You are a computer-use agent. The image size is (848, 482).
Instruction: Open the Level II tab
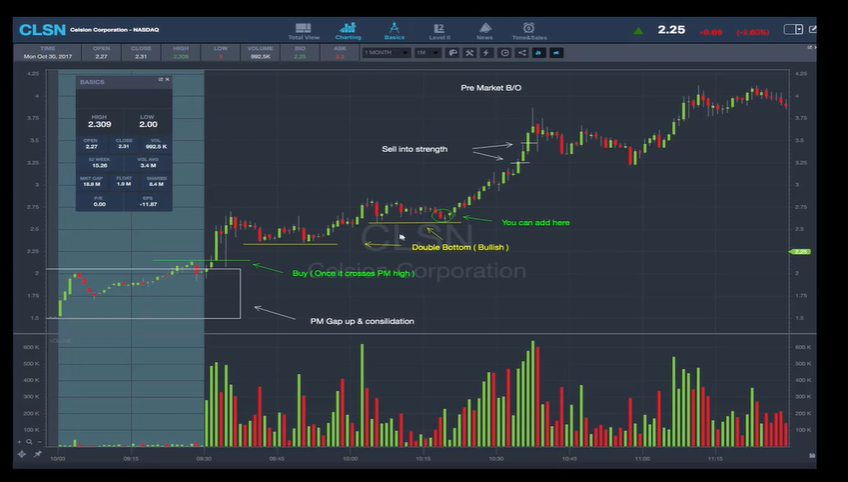tap(439, 31)
